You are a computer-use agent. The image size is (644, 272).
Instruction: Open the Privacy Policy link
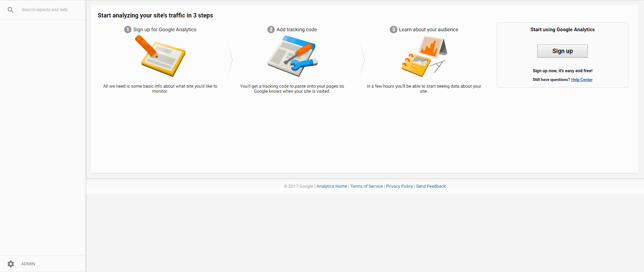[x=399, y=186]
